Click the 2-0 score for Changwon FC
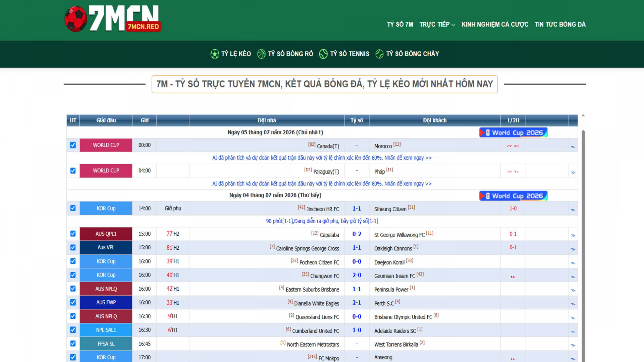This screenshot has height=362, width=644. point(357,275)
